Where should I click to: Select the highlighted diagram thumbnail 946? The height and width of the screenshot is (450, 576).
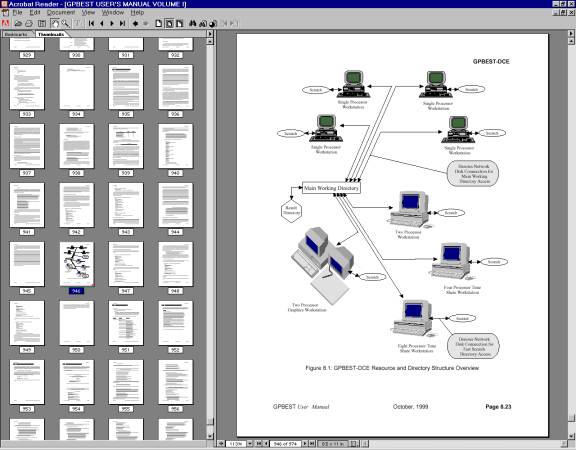pyautogui.click(x=76, y=264)
